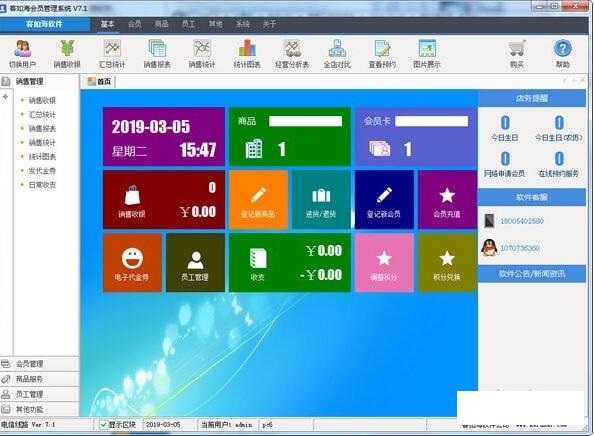The image size is (594, 436).
Task: Click the 切换用户 switch user toolbar icon
Action: 22,54
